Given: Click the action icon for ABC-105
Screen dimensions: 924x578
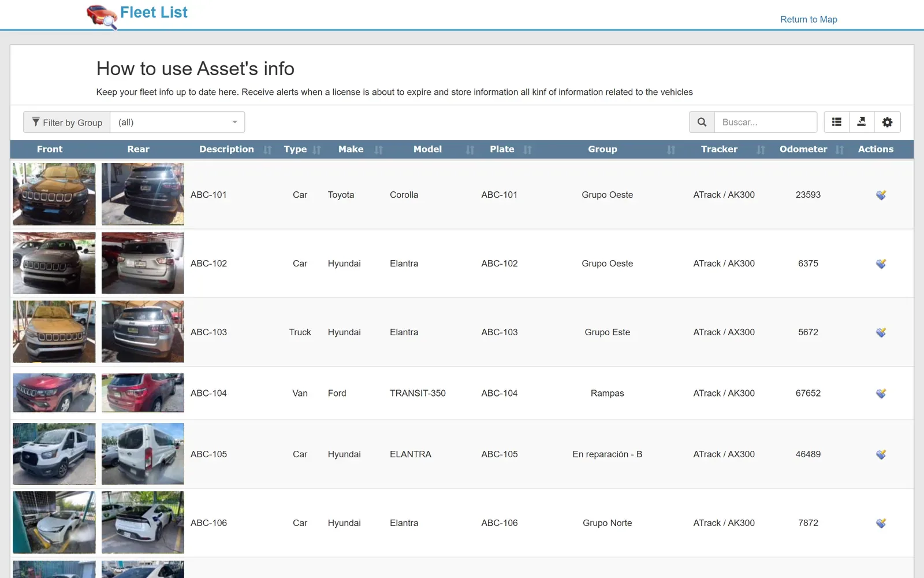Looking at the screenshot, I should pyautogui.click(x=881, y=454).
